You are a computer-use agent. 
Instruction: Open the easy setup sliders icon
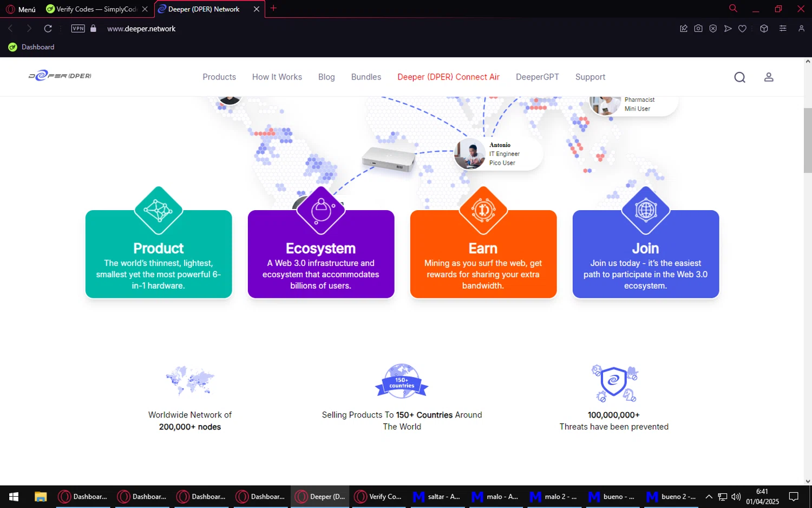(x=783, y=29)
